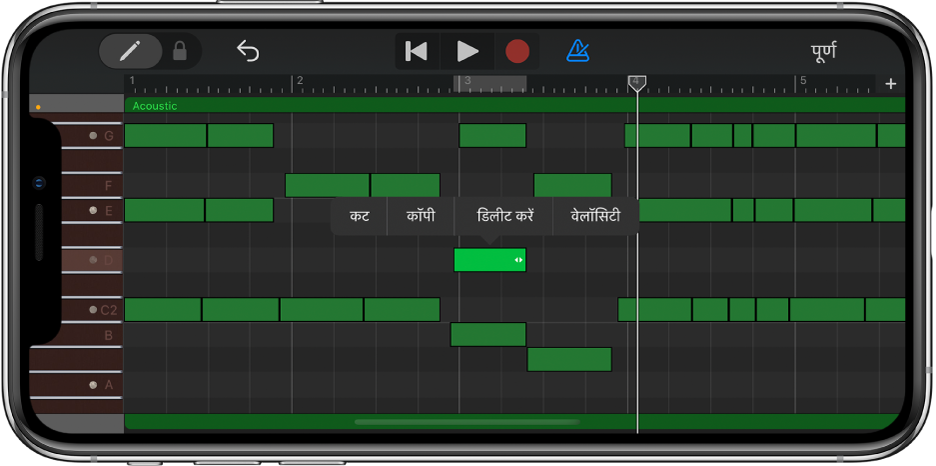Tap the horizontal scroll bar at the bottom
The width and height of the screenshot is (936, 466).
tap(467, 422)
